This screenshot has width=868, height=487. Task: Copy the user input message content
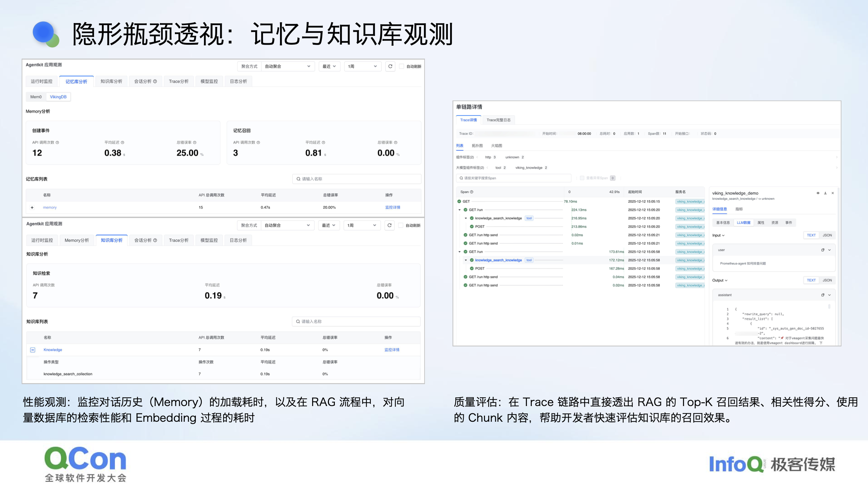tap(823, 250)
